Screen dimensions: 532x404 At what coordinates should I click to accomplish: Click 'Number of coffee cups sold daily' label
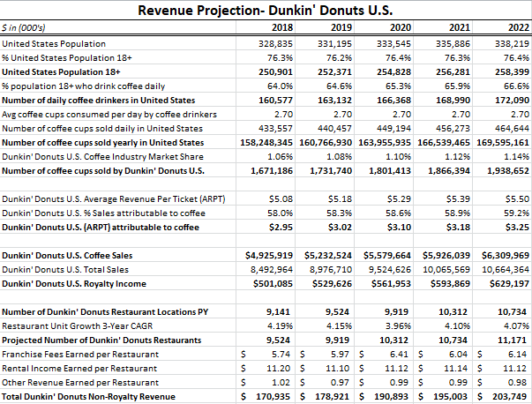[102, 129]
